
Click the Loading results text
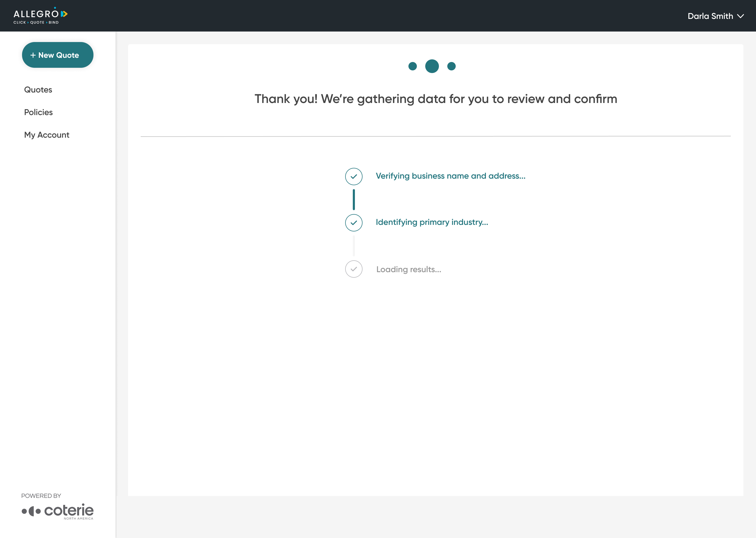(x=408, y=269)
